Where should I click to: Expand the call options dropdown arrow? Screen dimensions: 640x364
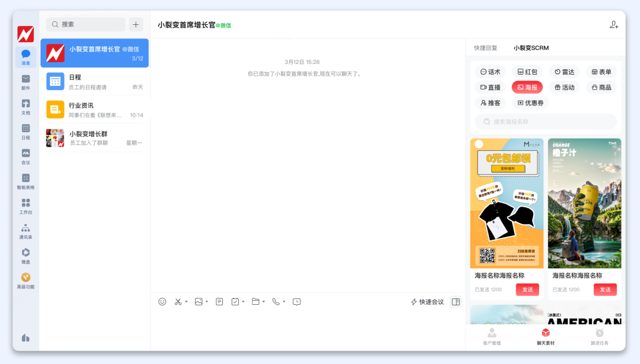283,302
